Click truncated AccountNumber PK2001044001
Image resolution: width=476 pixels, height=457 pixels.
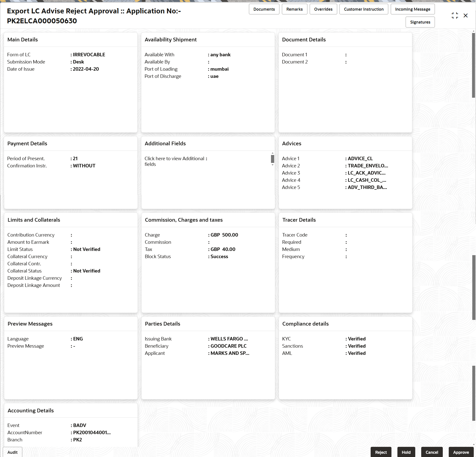pos(91,432)
